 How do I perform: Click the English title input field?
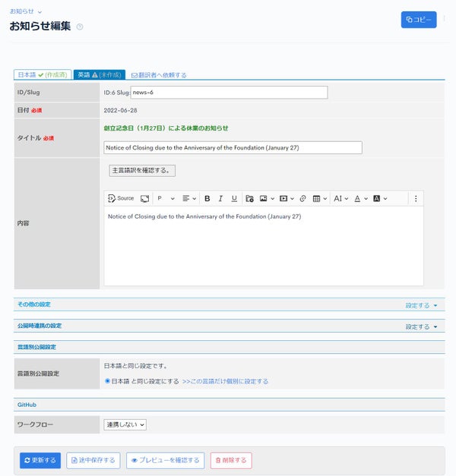click(x=233, y=147)
